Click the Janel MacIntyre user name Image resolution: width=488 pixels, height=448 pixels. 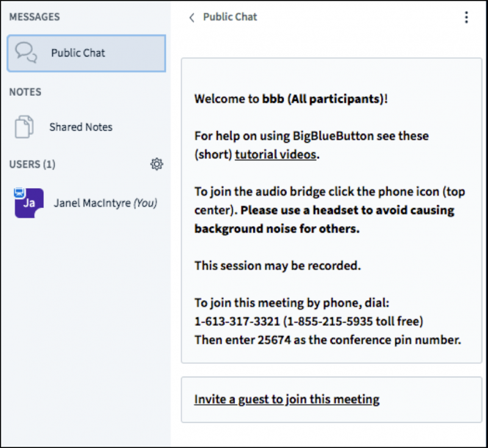92,204
